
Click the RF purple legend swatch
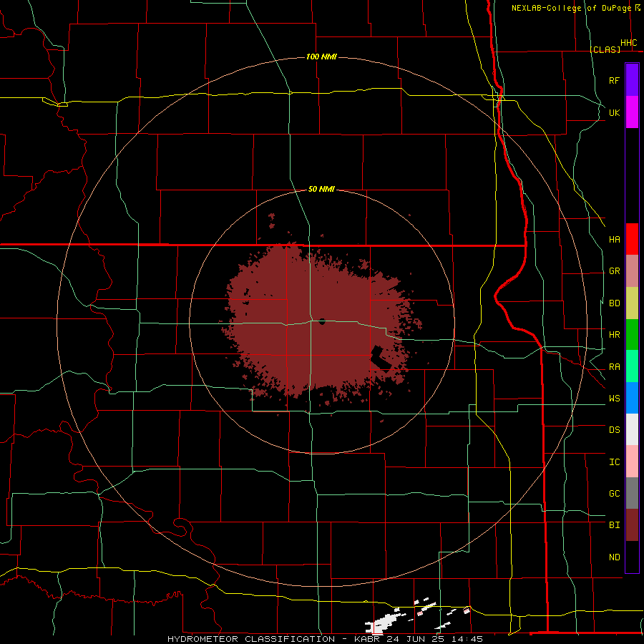click(632, 80)
